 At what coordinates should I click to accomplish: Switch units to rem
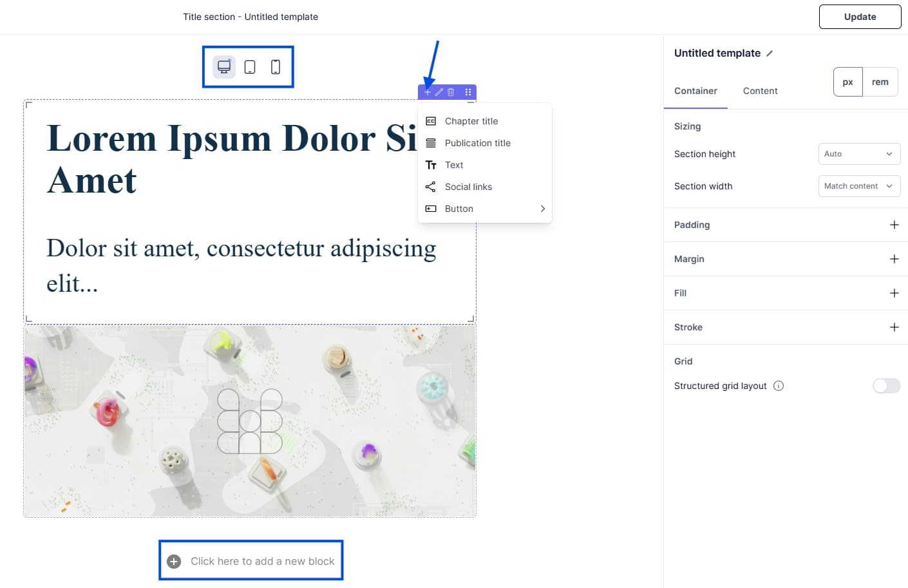[x=880, y=82]
